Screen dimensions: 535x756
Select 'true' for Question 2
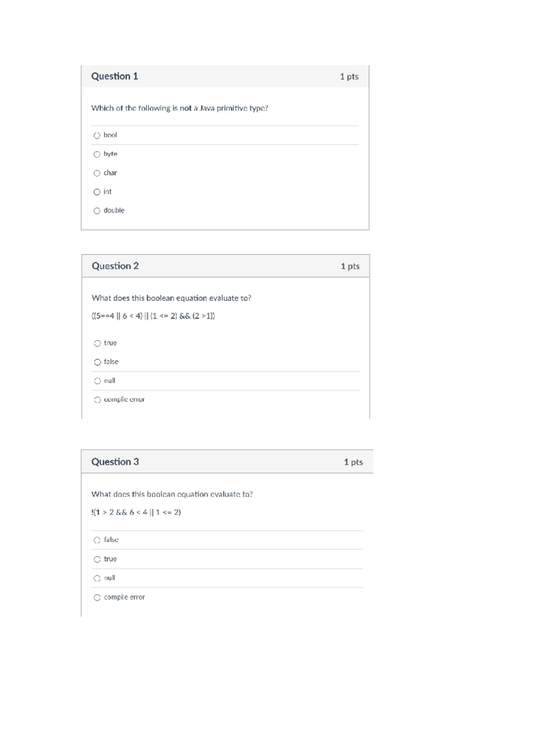(97, 343)
